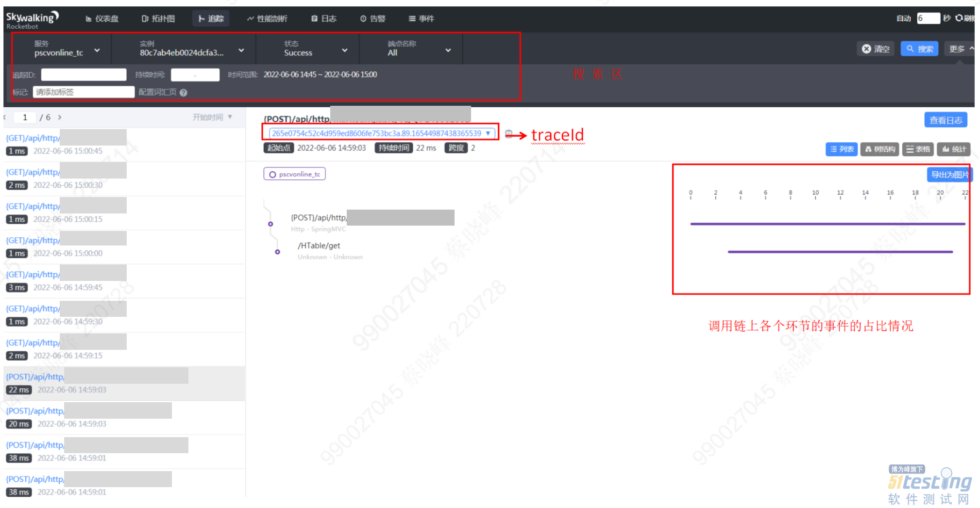This screenshot has width=980, height=508.
Task: Select the GET trace at 14:59:30
Action: tap(124, 315)
